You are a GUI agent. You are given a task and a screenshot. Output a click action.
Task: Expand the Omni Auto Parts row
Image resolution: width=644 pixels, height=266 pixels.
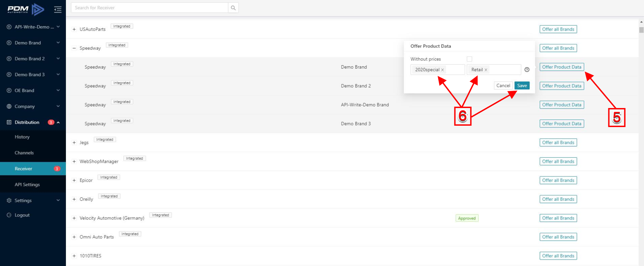74,237
